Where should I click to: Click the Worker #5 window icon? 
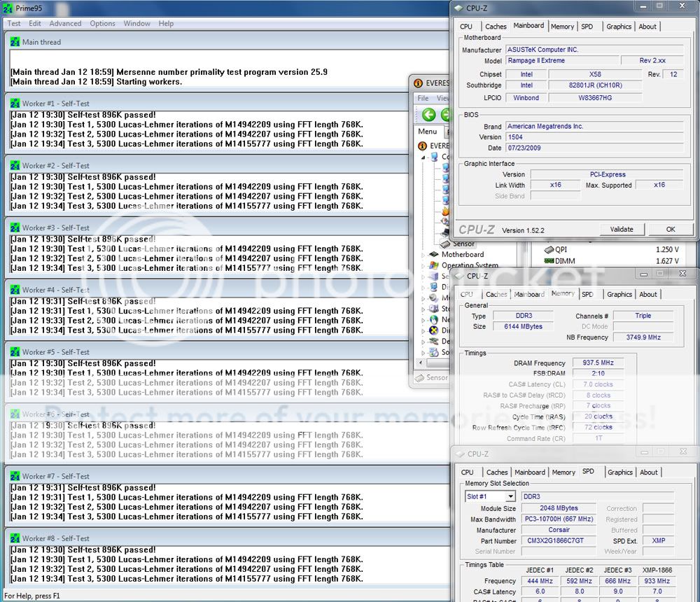(x=15, y=352)
